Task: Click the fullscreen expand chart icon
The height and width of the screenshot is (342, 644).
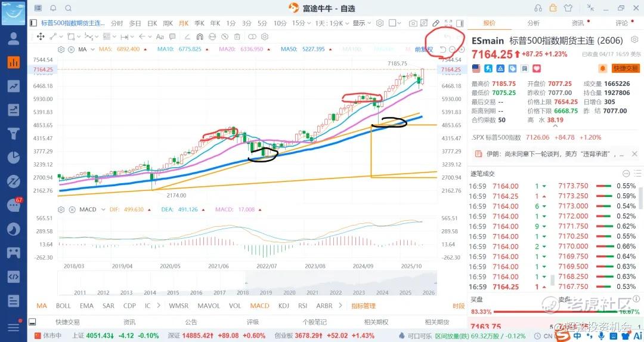Action: coord(448,23)
